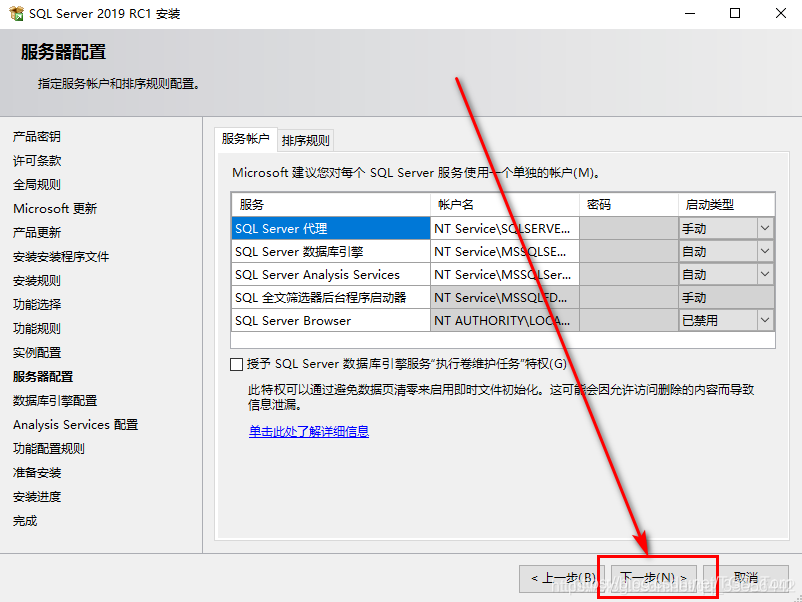Viewport: 802px width, 602px height.
Task: Click account name NT Service\MSSQLFD... cell
Action: point(505,297)
